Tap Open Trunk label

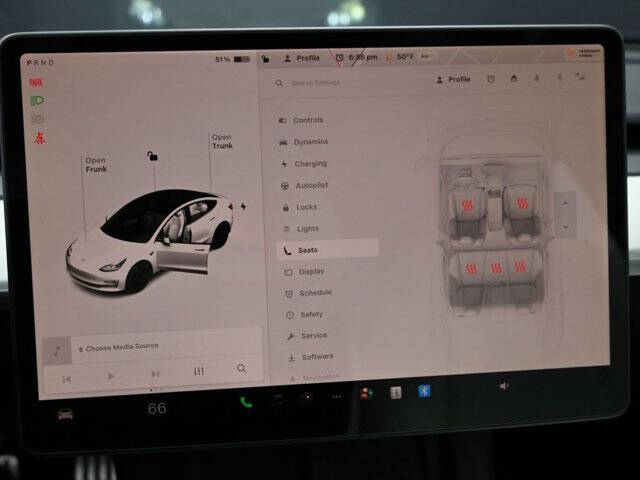pos(222,141)
